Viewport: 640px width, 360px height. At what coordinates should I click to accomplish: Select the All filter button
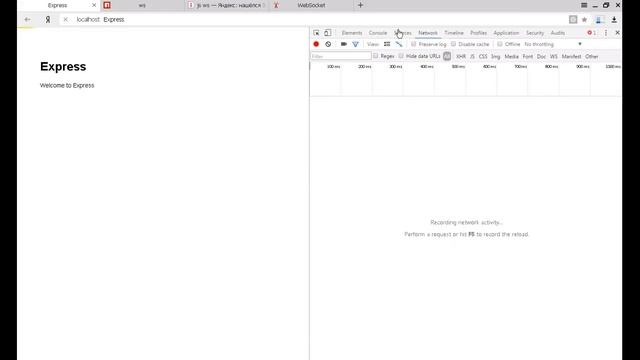447,56
